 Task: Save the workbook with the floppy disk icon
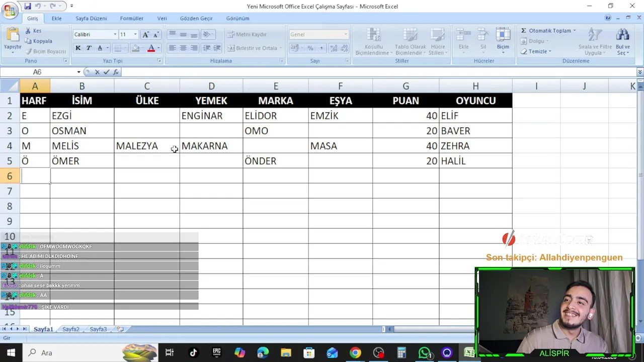pyautogui.click(x=28, y=6)
